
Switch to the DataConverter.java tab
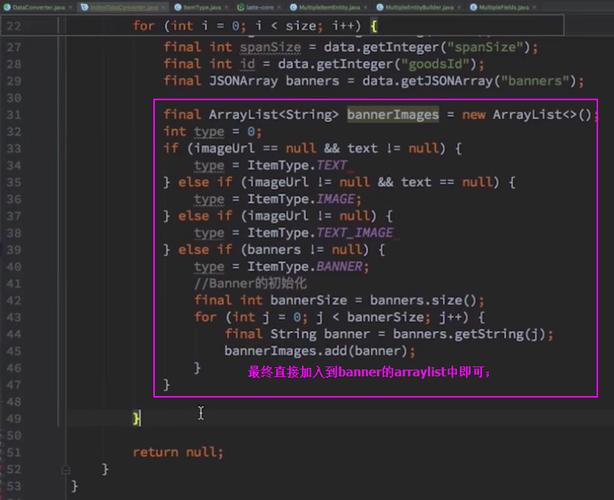tap(38, 7)
